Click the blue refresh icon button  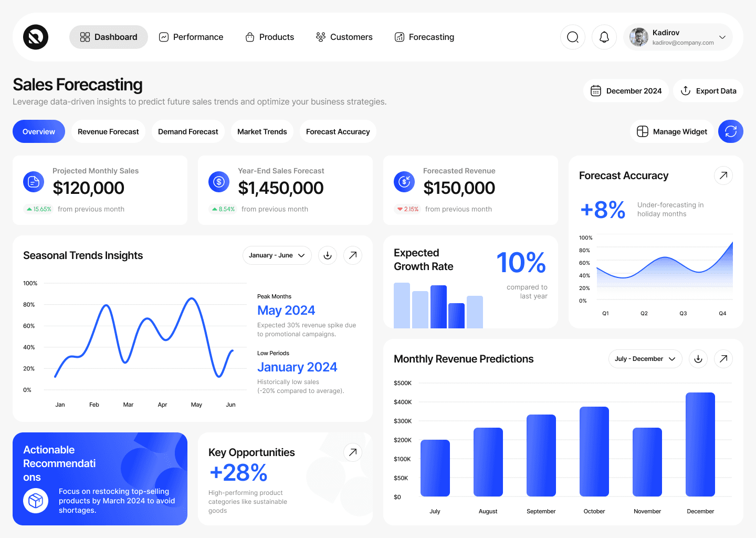pos(731,131)
